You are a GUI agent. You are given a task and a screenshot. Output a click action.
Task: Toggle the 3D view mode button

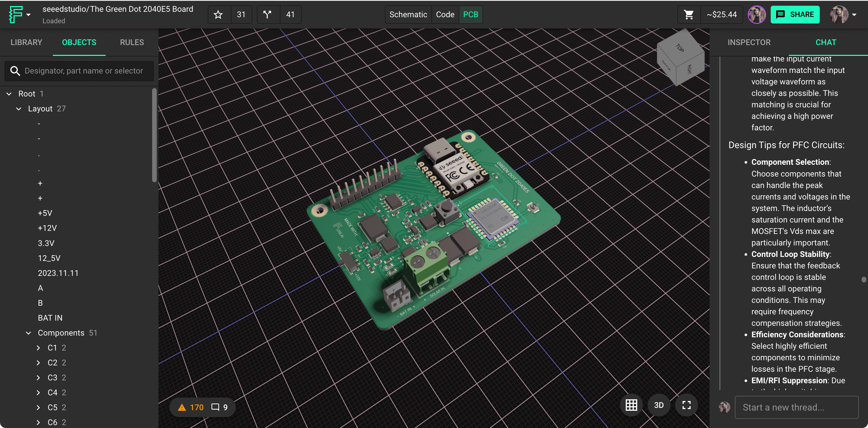click(x=658, y=405)
